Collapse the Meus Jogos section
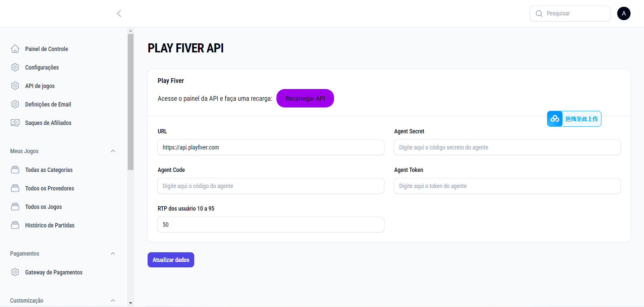The width and height of the screenshot is (644, 307). 113,151
